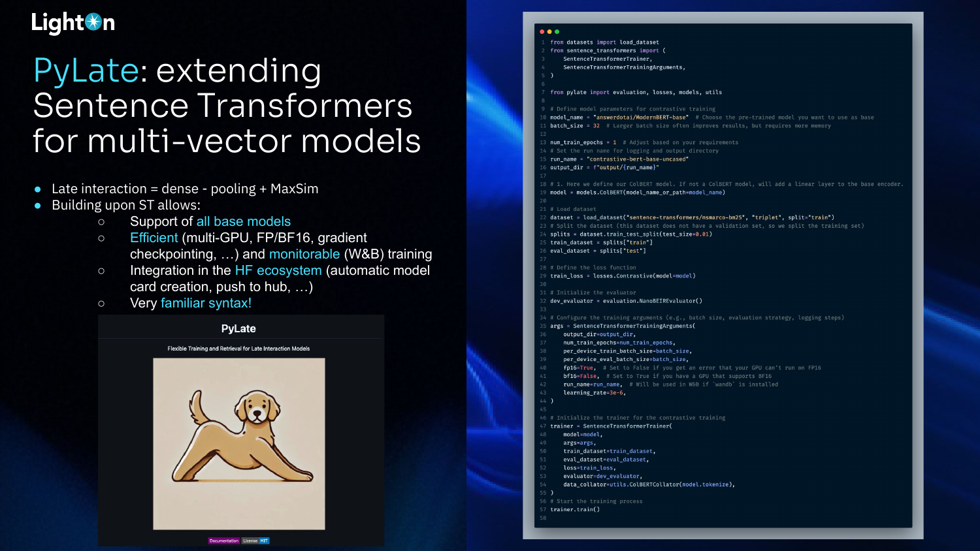Screen dimensions: 980x551
Task: Click the green dot in the code window
Action: pos(557,31)
